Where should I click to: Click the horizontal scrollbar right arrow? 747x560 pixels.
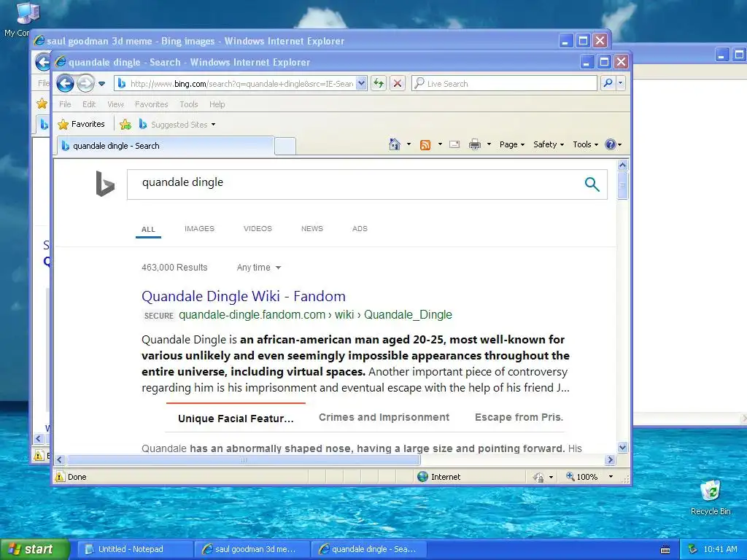tap(611, 460)
